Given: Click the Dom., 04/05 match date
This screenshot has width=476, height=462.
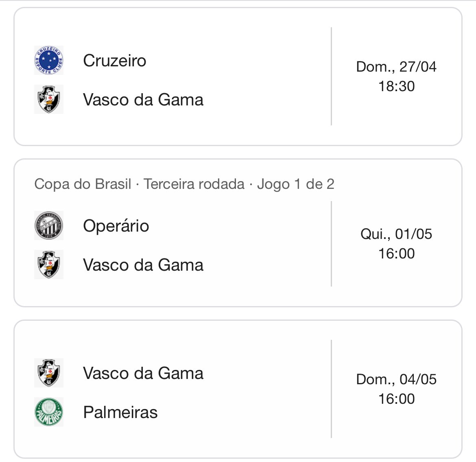Looking at the screenshot, I should pos(396,379).
